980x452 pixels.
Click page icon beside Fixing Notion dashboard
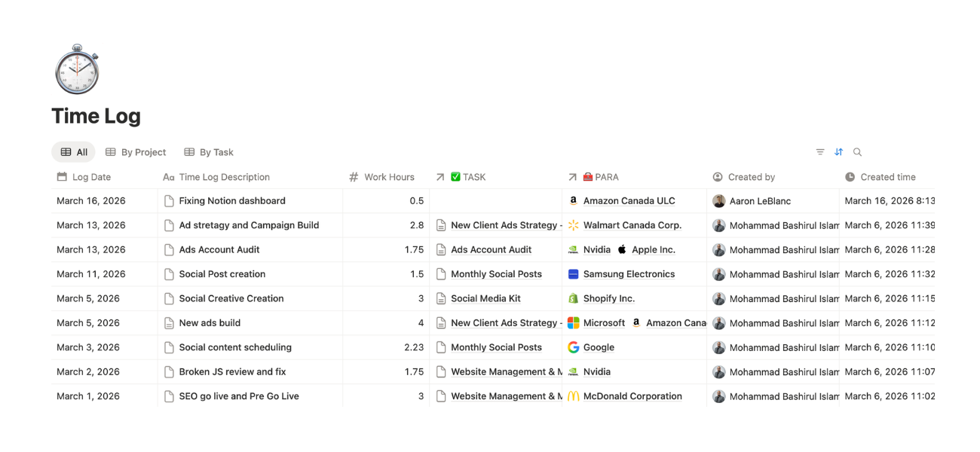pos(169,201)
